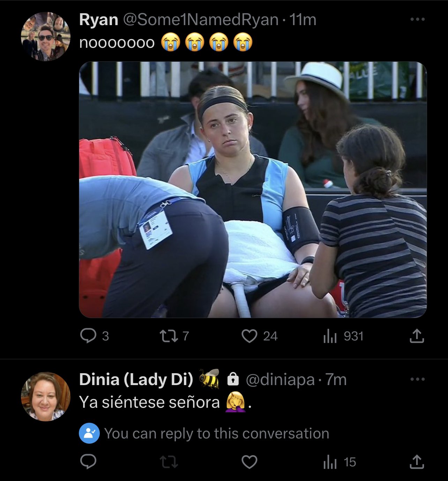The height and width of the screenshot is (481, 448).
Task: Share Ryan's tweet
Action: click(416, 336)
